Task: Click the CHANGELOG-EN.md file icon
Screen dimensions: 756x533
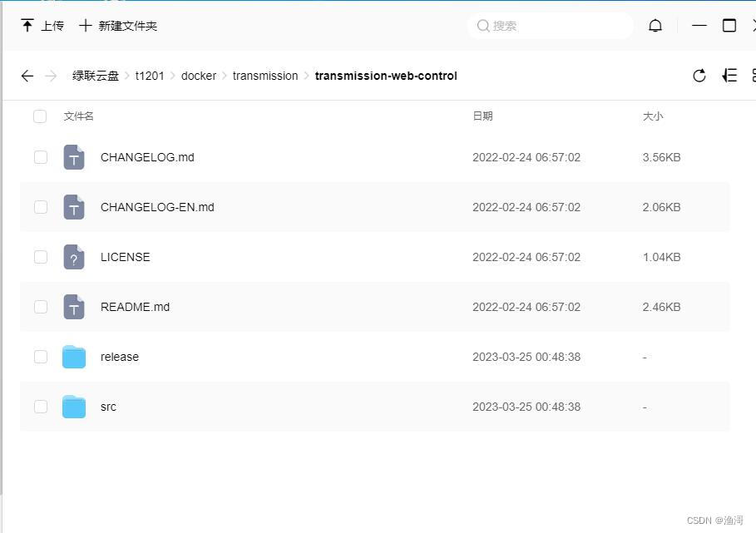Action: point(74,207)
